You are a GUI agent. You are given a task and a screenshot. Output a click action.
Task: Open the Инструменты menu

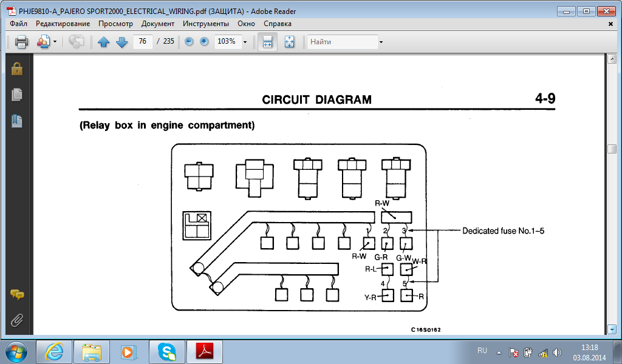click(207, 24)
